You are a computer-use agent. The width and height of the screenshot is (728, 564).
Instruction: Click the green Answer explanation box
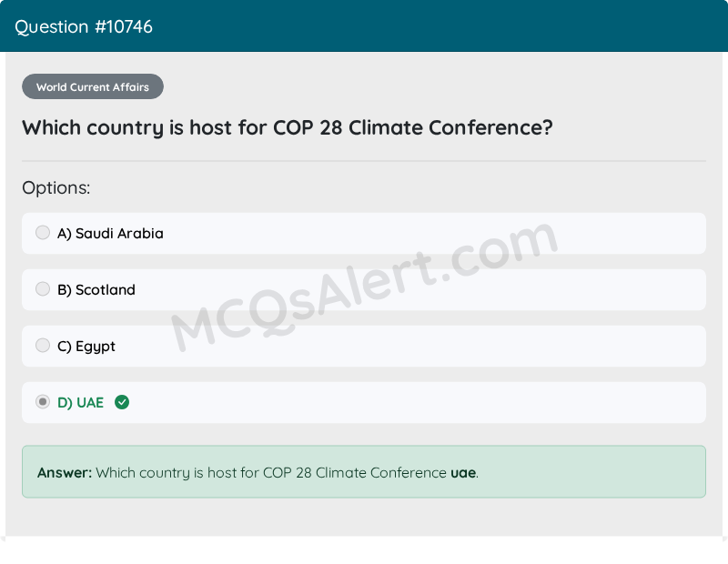(364, 471)
